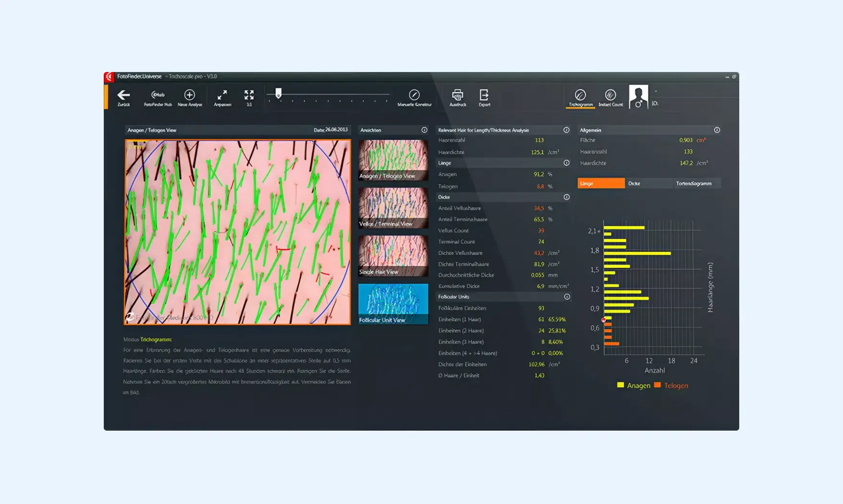Switch to Instant Count mode
Screen dimensions: 843x504
[x=611, y=96]
